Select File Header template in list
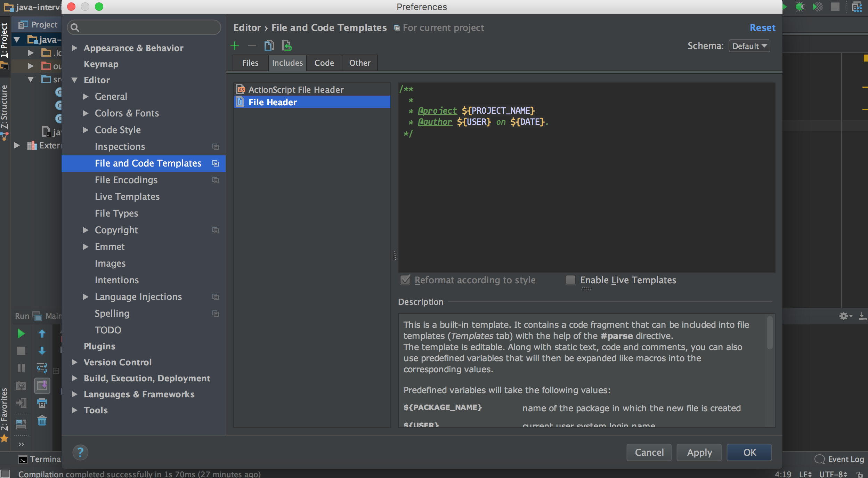The height and width of the screenshot is (478, 868). point(312,102)
